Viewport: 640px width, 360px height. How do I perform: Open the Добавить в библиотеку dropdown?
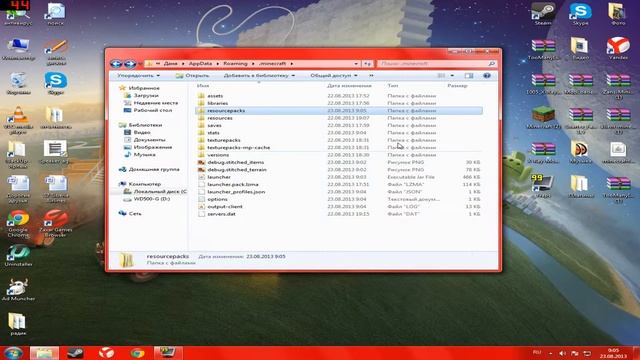(259, 76)
